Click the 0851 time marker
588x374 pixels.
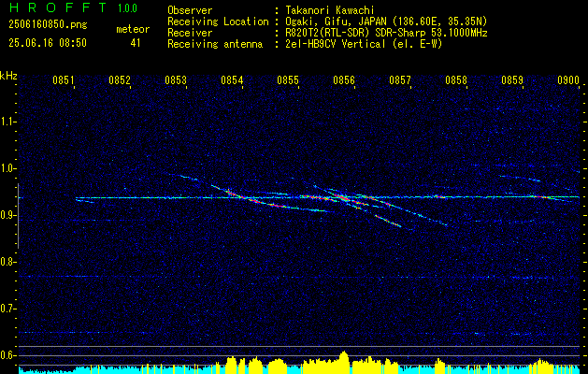(x=64, y=80)
